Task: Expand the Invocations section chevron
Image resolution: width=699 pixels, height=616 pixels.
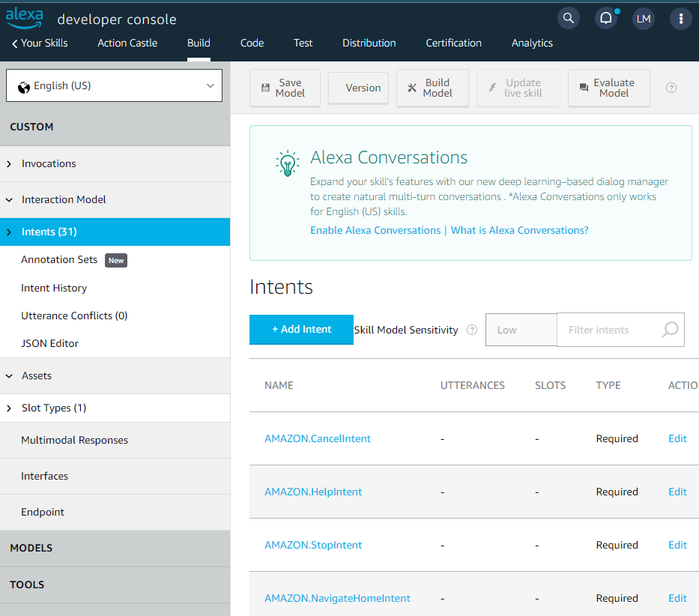Action: 9,164
